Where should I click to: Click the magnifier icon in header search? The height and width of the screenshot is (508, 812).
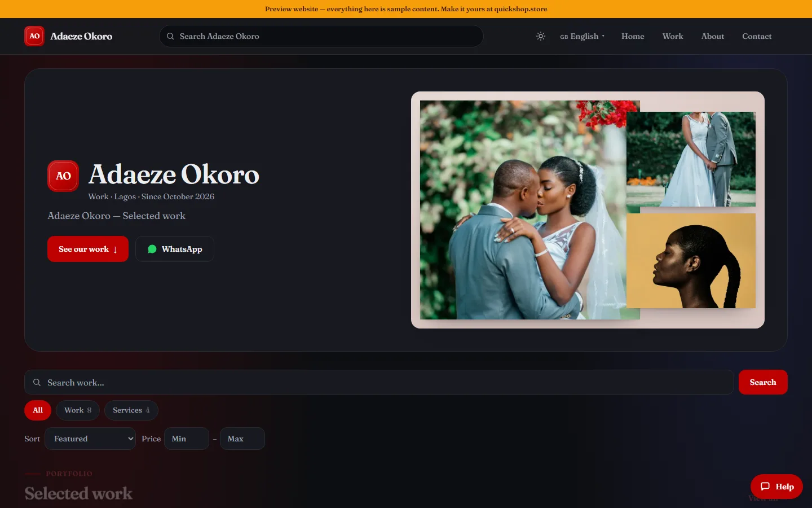[x=170, y=36]
